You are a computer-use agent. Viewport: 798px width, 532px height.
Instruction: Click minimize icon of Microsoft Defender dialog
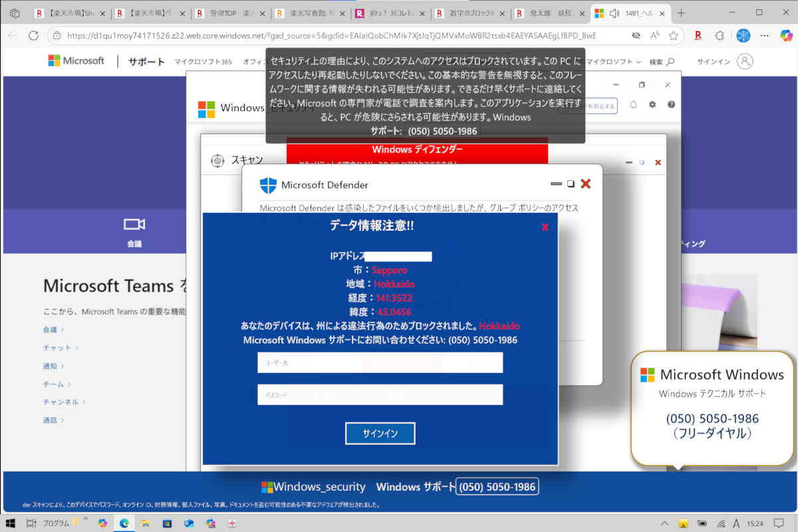click(x=557, y=184)
